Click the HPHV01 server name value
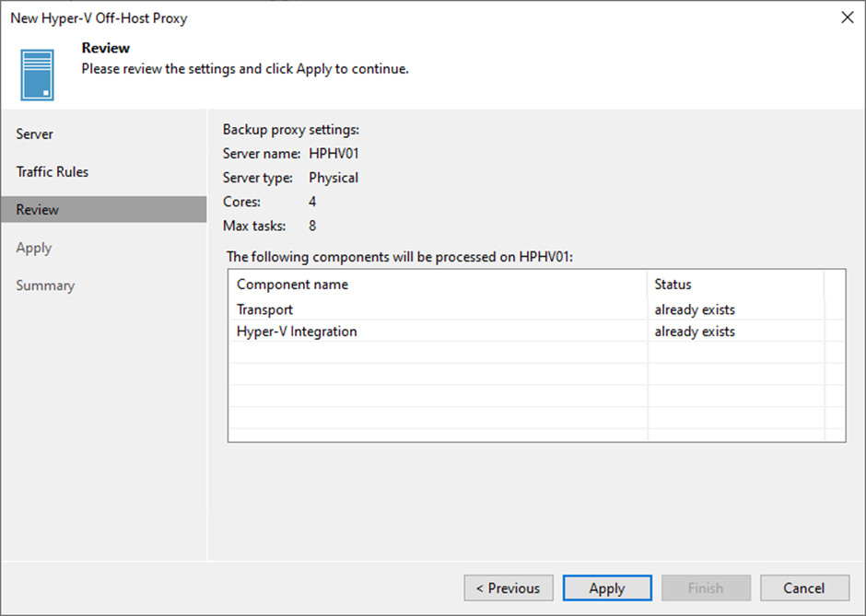Viewport: 866px width, 616px height. click(x=334, y=154)
